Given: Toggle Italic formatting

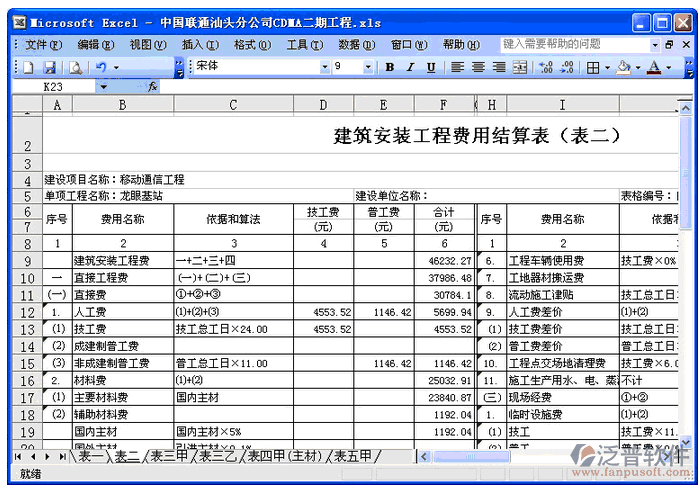Looking at the screenshot, I should click(410, 67).
